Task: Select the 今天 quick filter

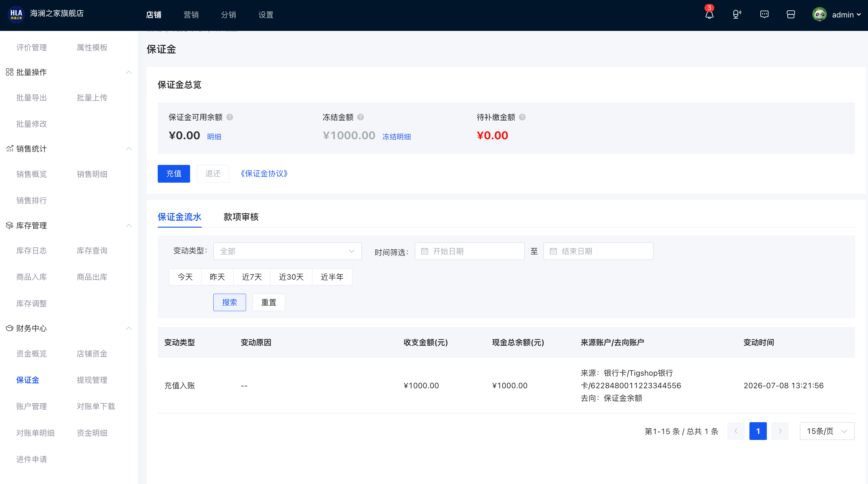Action: (185, 277)
